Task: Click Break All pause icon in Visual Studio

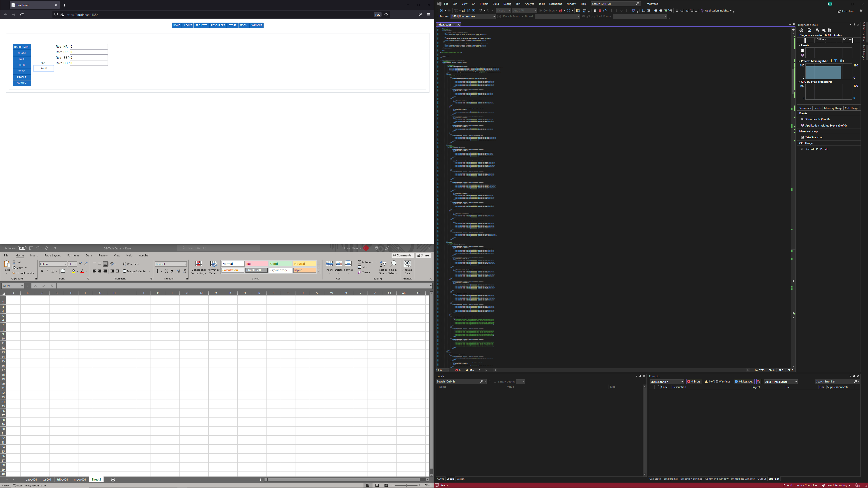Action: [595, 11]
